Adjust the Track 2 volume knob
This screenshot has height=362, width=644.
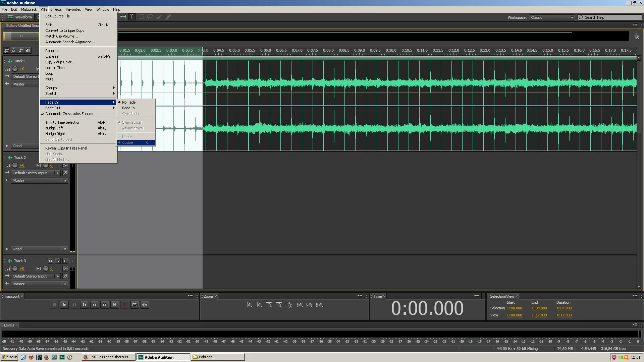point(15,166)
